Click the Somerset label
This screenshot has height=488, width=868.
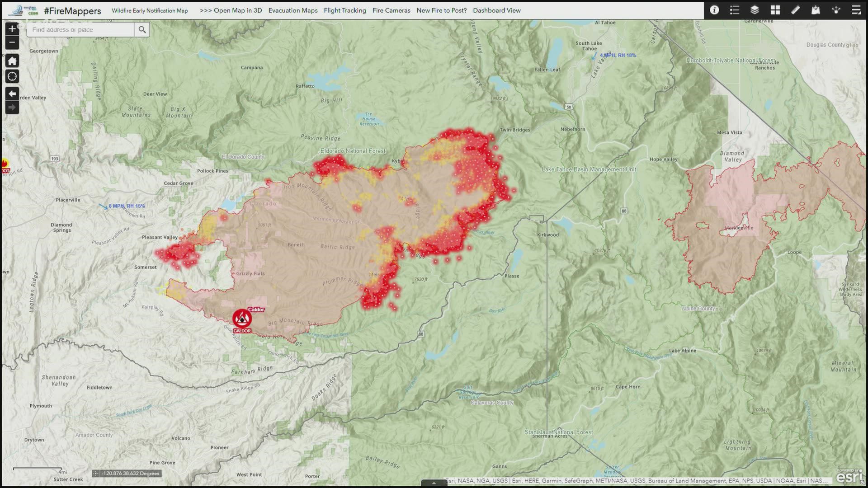pos(146,267)
